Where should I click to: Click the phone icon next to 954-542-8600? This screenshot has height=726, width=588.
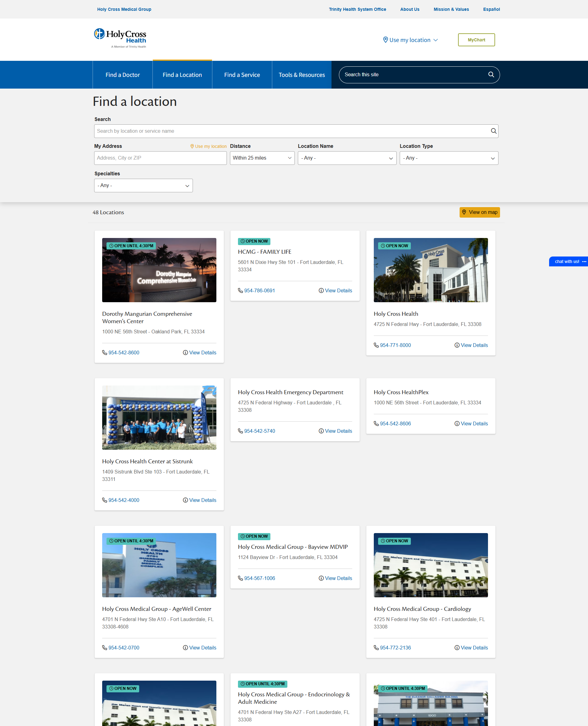coord(105,353)
